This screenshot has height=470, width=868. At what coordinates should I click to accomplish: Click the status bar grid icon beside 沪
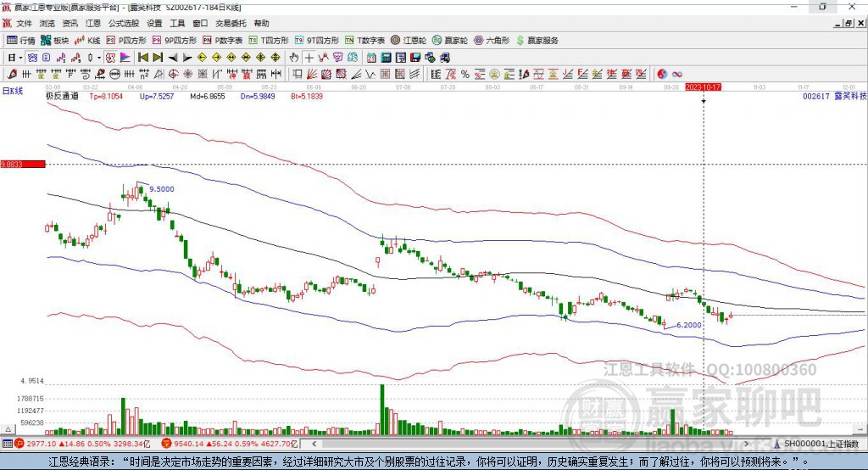pos(7,444)
